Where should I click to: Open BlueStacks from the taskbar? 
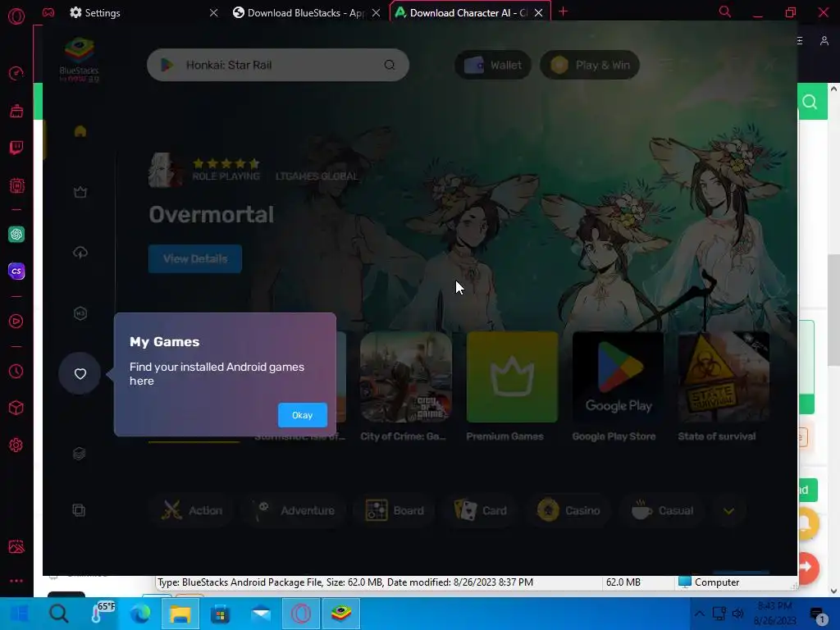(341, 614)
